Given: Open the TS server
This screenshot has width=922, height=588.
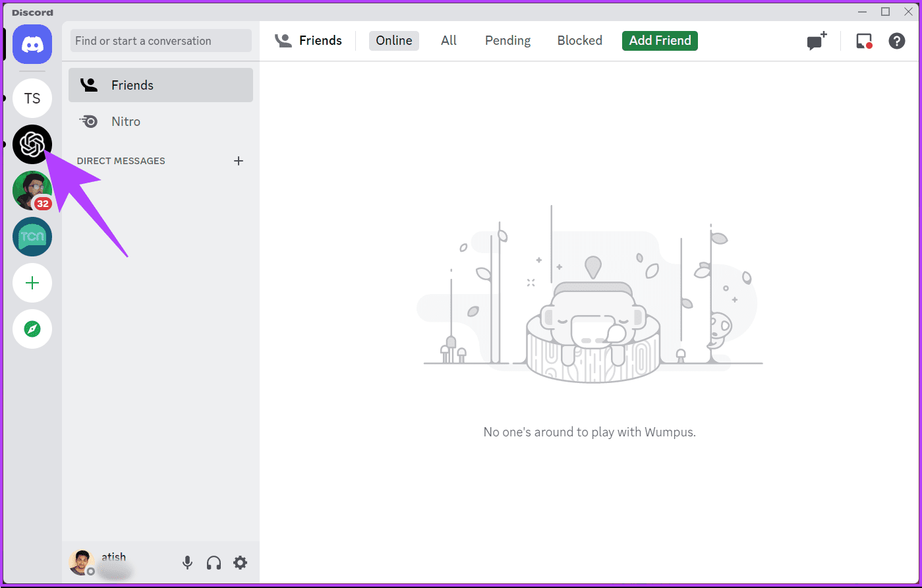Looking at the screenshot, I should tap(32, 98).
